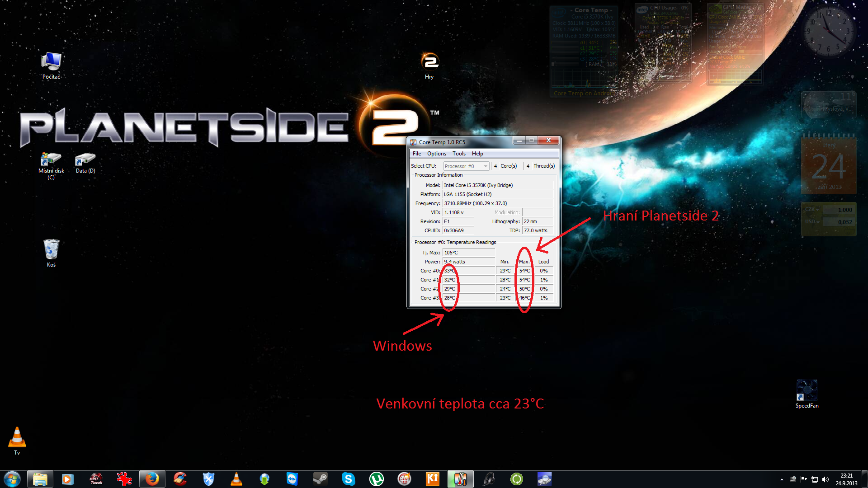Click the calendar gadget showing 24
The height and width of the screenshot is (488, 868).
pyautogui.click(x=829, y=164)
